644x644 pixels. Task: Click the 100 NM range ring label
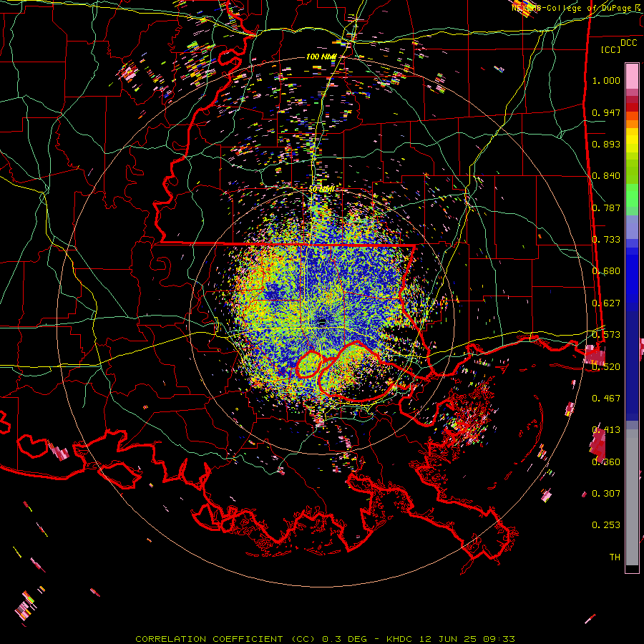click(x=321, y=57)
